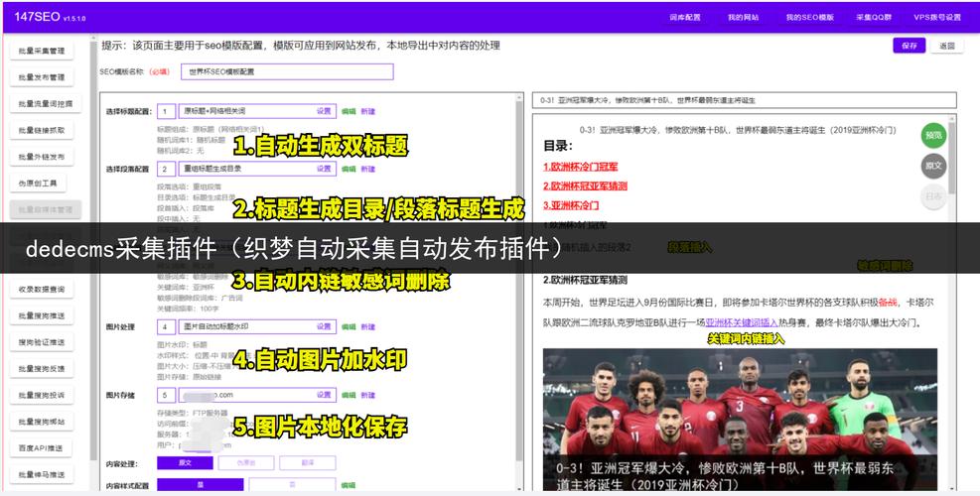Click green 编辑 in the 内容样式配置 row
980x496 pixels.
349,485
